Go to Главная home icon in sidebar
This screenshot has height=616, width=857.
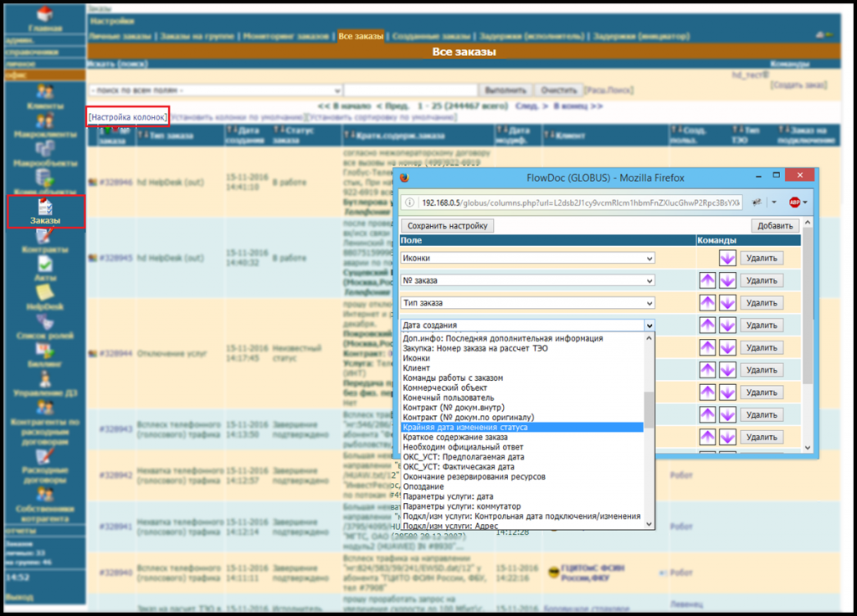pyautogui.click(x=45, y=18)
